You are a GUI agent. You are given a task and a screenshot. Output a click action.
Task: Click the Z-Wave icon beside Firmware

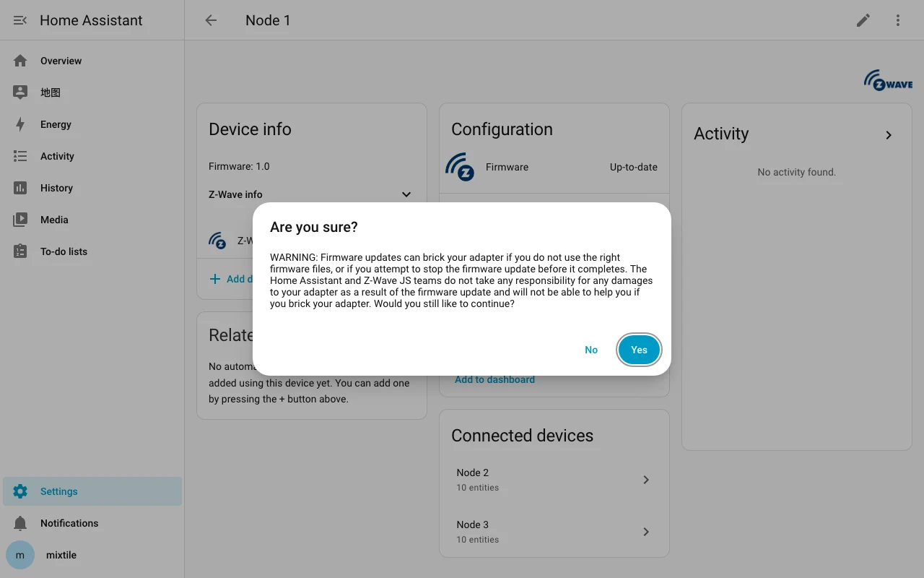[x=460, y=167]
